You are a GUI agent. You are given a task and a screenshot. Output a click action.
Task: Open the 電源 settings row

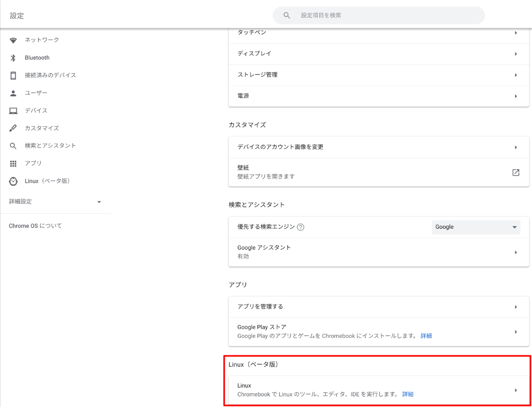379,96
